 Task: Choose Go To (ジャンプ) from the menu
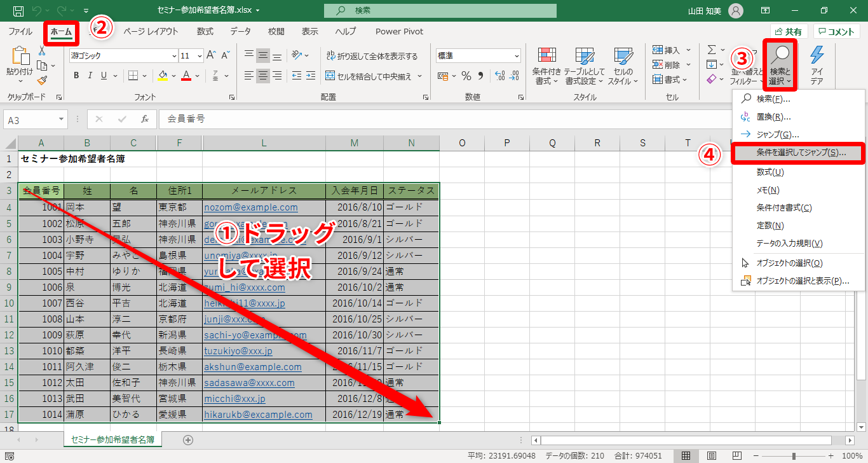click(799, 135)
